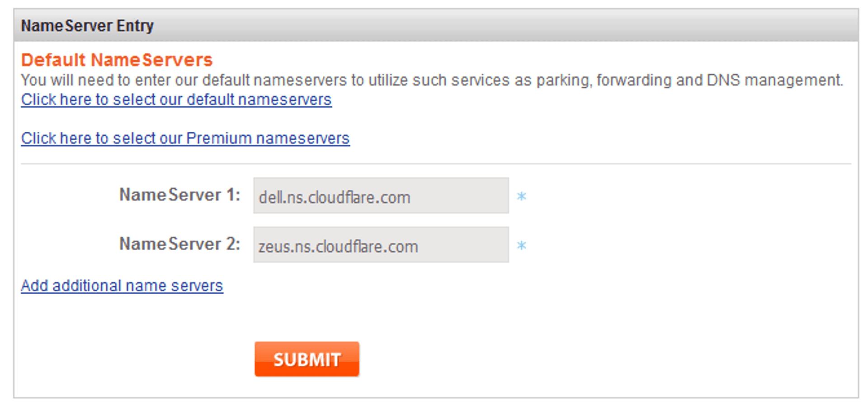868x410 pixels.
Task: Click the NameServer Entry panel title
Action: (x=87, y=26)
